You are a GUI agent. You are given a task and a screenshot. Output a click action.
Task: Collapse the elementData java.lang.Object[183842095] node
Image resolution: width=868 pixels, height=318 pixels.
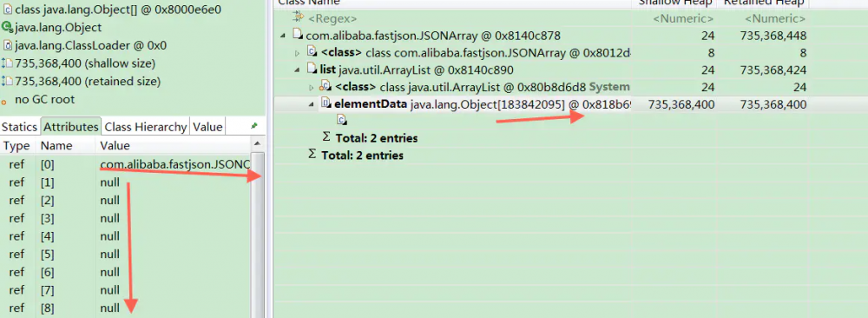(x=312, y=104)
